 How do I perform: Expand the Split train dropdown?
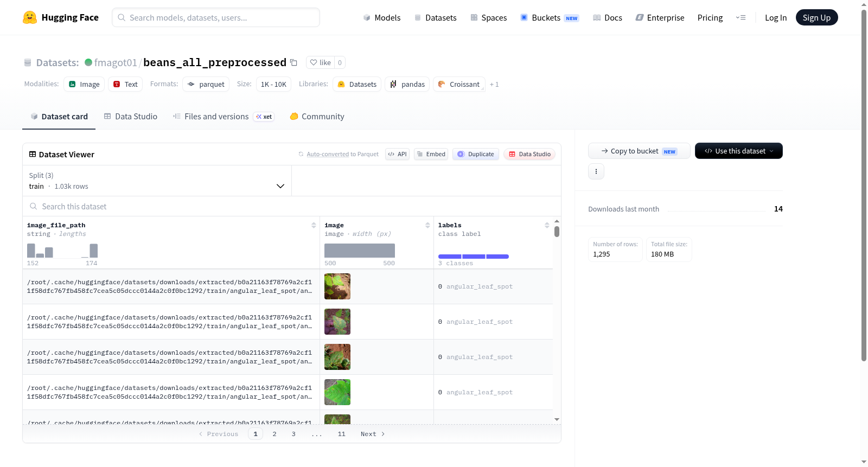coord(157,181)
